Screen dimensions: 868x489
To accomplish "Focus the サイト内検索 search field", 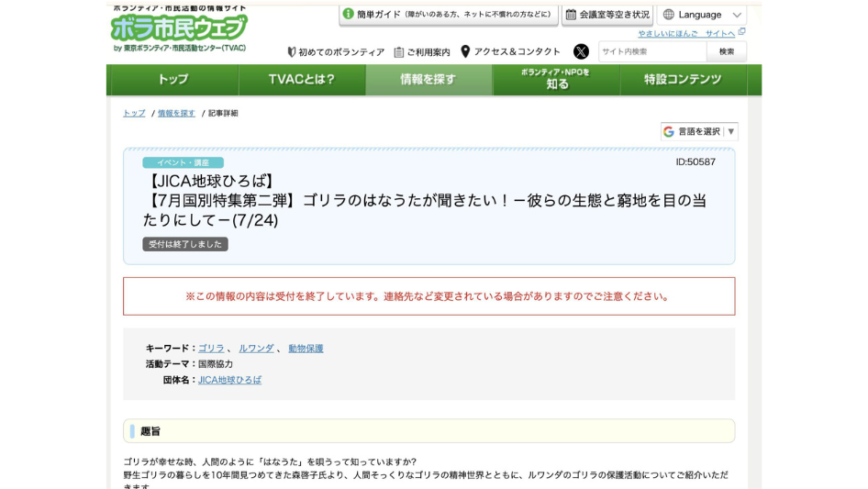I will click(651, 51).
